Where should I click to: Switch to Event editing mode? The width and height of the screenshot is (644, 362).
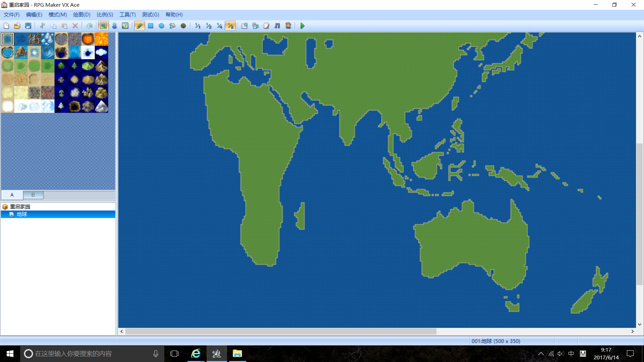(x=114, y=26)
